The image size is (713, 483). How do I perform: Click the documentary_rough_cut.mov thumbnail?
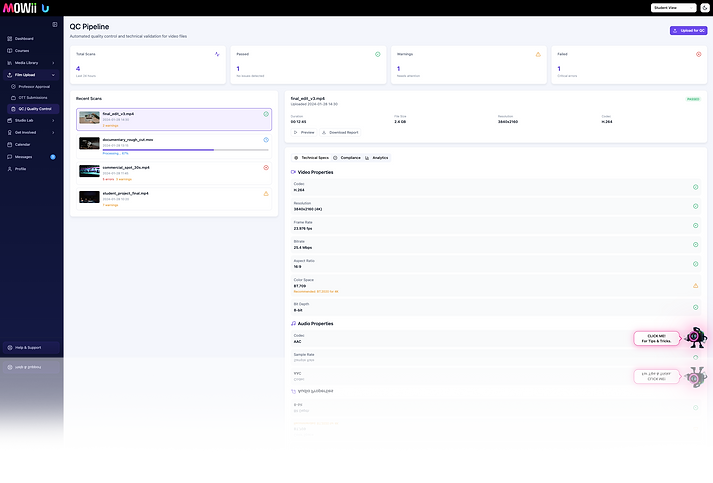(89, 144)
